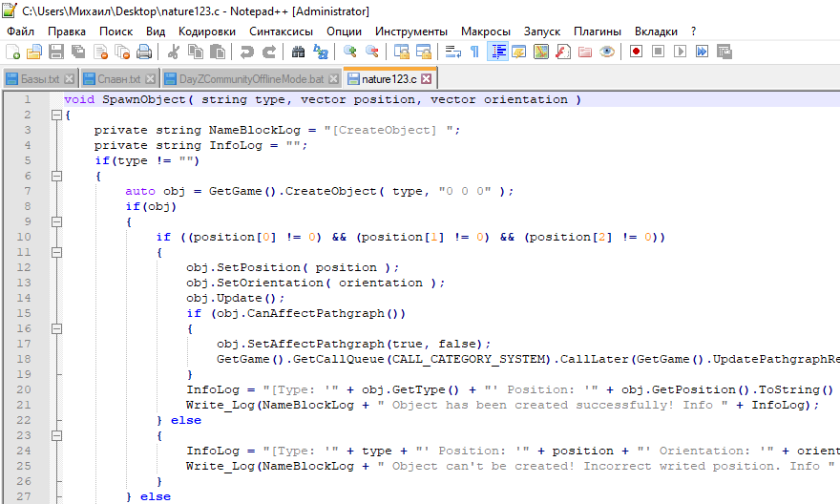The image size is (840, 504).
Task: Open the User Defined Language dialog icon
Action: coord(519,52)
